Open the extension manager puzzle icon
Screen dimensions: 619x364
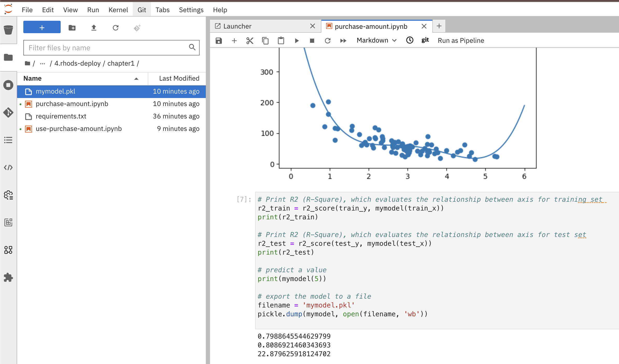click(8, 277)
